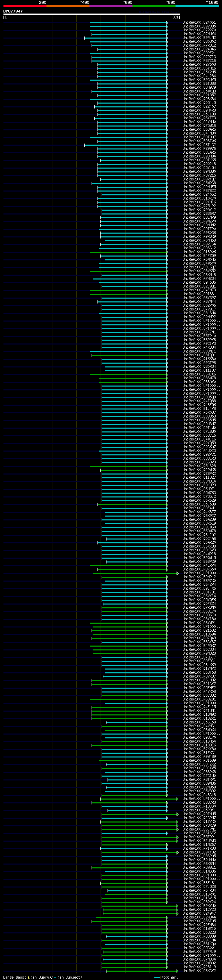Select the UniRef100_P37822 label
Image resolution: width=222 pixels, height=980 pixels.
coord(199,191)
